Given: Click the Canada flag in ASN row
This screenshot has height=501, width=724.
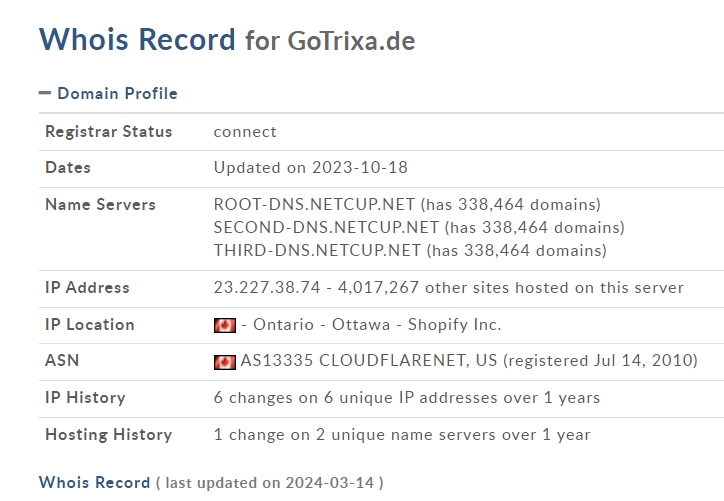Looking at the screenshot, I should [x=225, y=362].
